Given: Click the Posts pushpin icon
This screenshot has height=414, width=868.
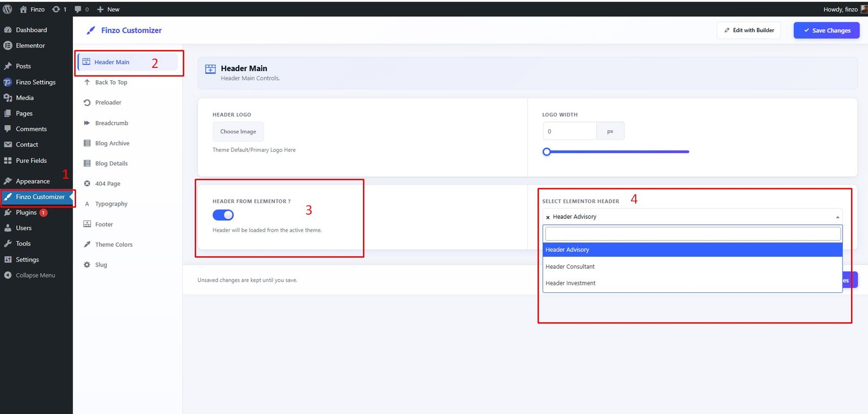Looking at the screenshot, I should [8, 66].
